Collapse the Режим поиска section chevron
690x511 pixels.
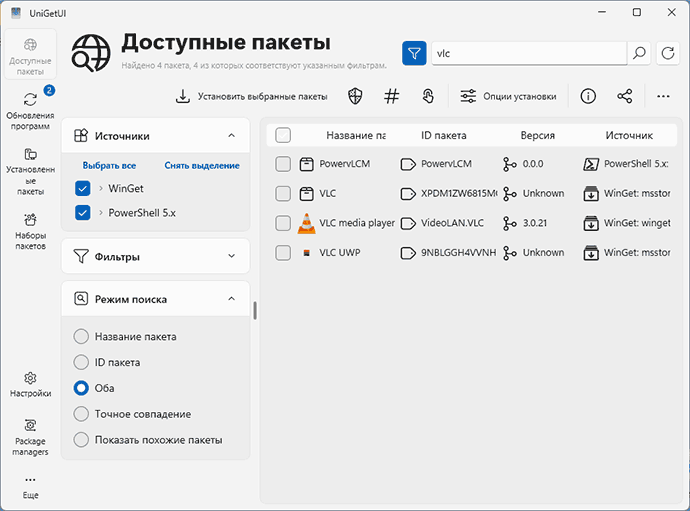[231, 299]
